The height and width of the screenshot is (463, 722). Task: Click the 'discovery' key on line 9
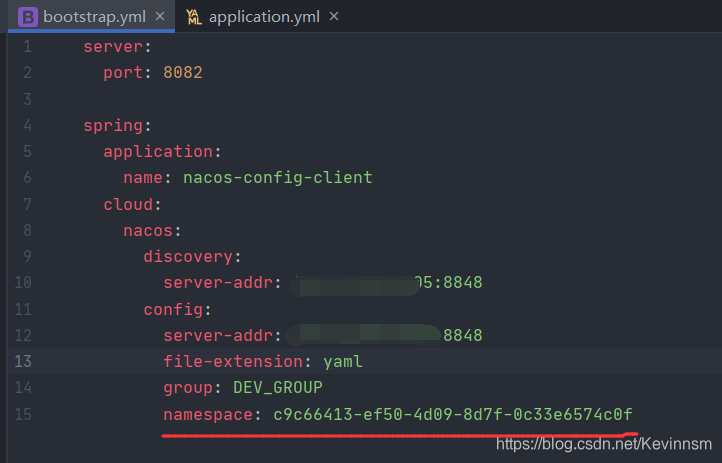(188, 256)
